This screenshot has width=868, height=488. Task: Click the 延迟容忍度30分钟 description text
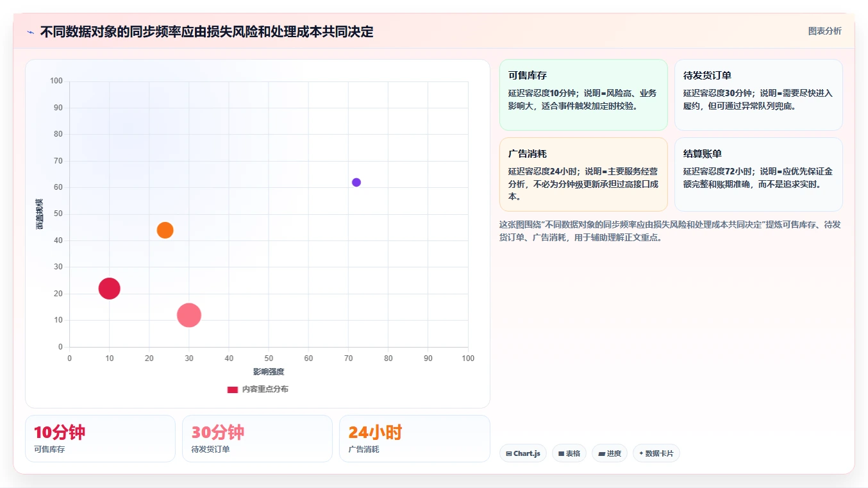[x=758, y=99]
